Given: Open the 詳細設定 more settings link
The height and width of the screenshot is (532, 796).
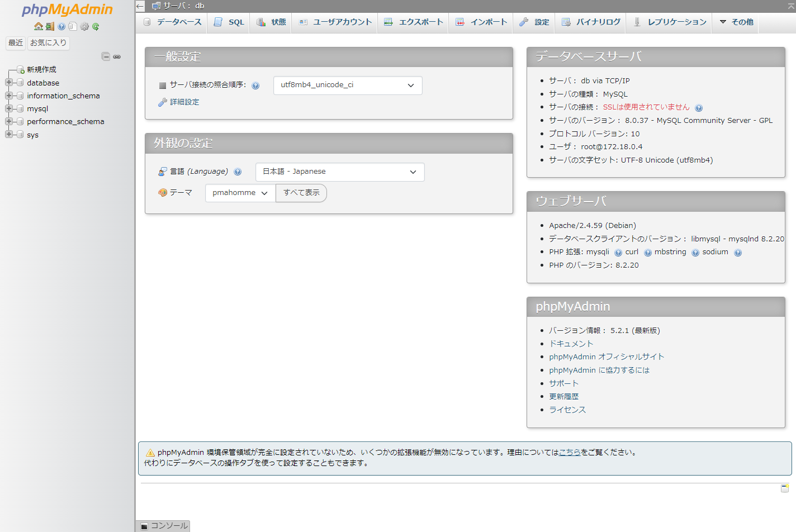Looking at the screenshot, I should 184,102.
